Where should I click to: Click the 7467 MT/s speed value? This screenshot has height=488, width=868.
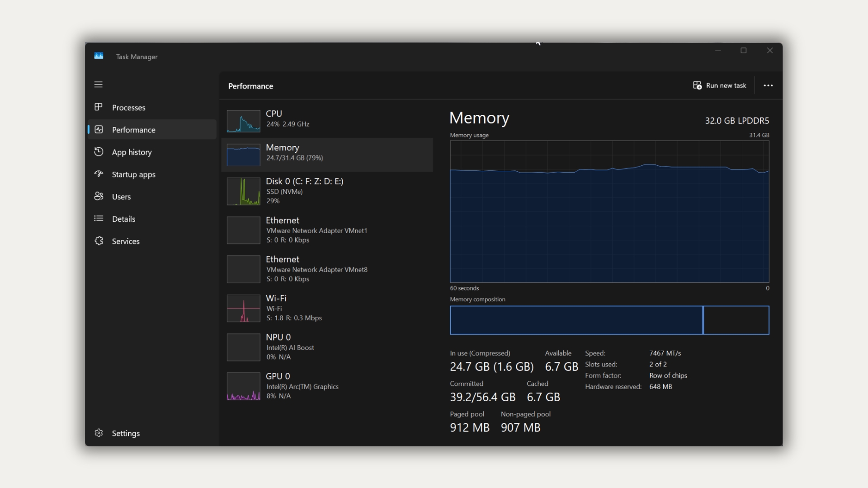click(665, 353)
